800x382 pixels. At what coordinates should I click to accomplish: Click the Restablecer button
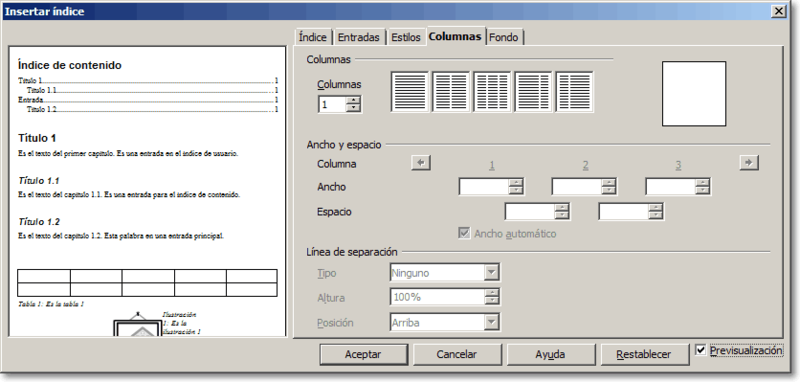coord(644,354)
